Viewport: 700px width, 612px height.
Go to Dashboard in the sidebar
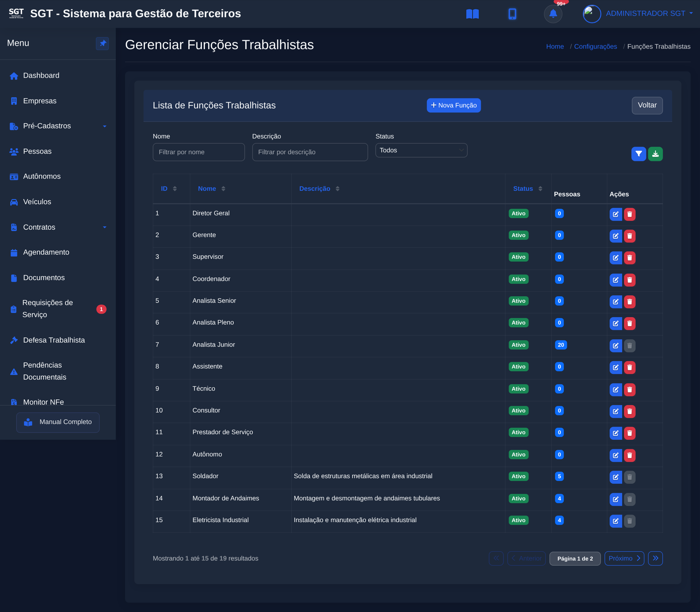(x=58, y=75)
